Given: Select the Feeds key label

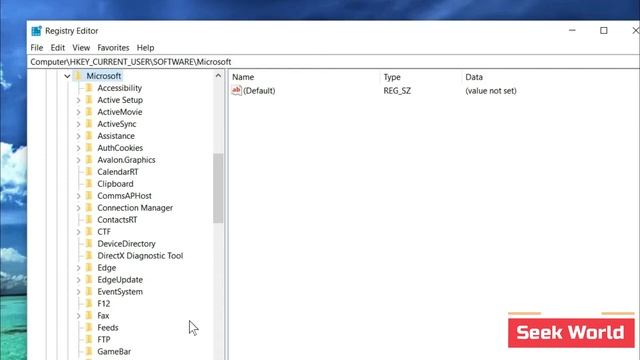Looking at the screenshot, I should (x=108, y=327).
